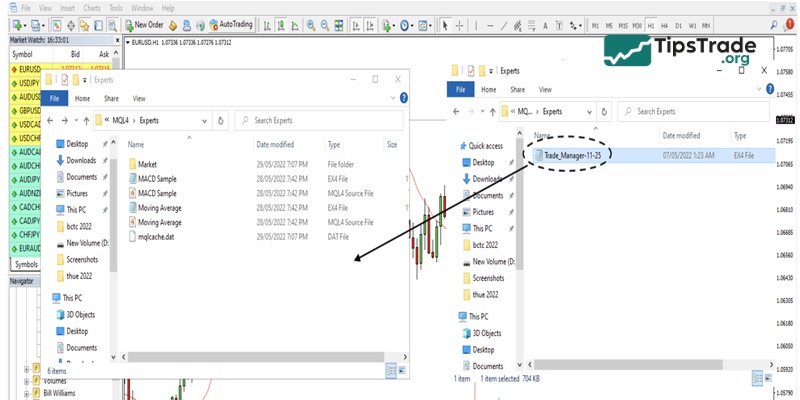The height and width of the screenshot is (400, 800).
Task: Switch chart to the D1 timeframe
Action: (x=679, y=24)
